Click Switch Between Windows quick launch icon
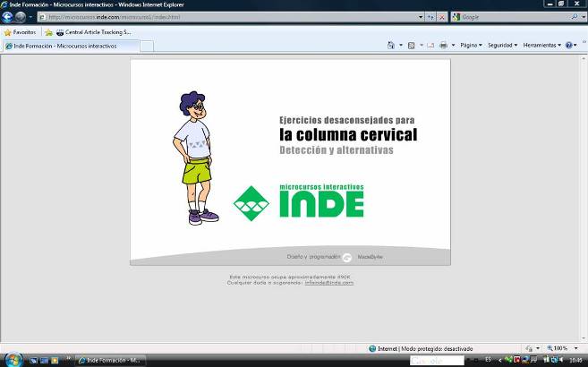 coord(44,361)
